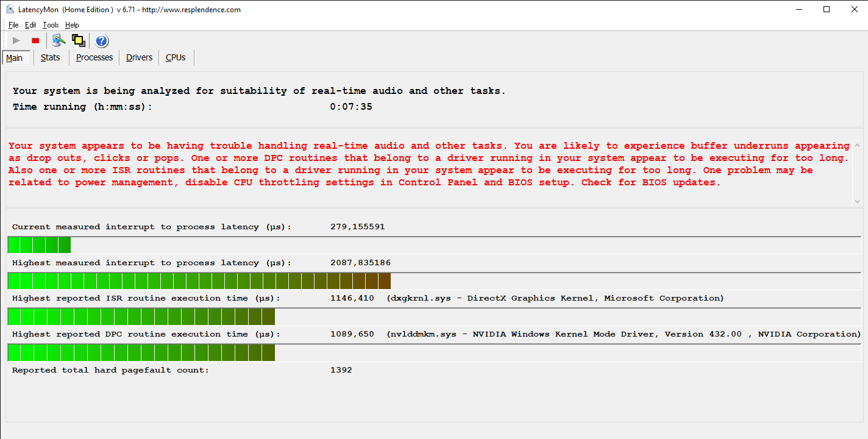868x439 pixels.
Task: Click the DPC value 1089,650
Action: pos(352,334)
